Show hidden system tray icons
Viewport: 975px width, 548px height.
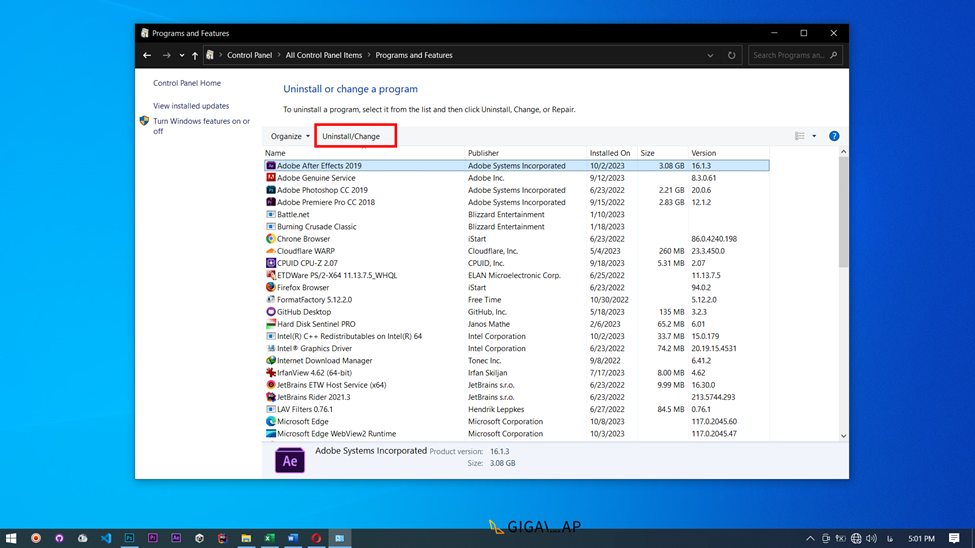coord(810,539)
